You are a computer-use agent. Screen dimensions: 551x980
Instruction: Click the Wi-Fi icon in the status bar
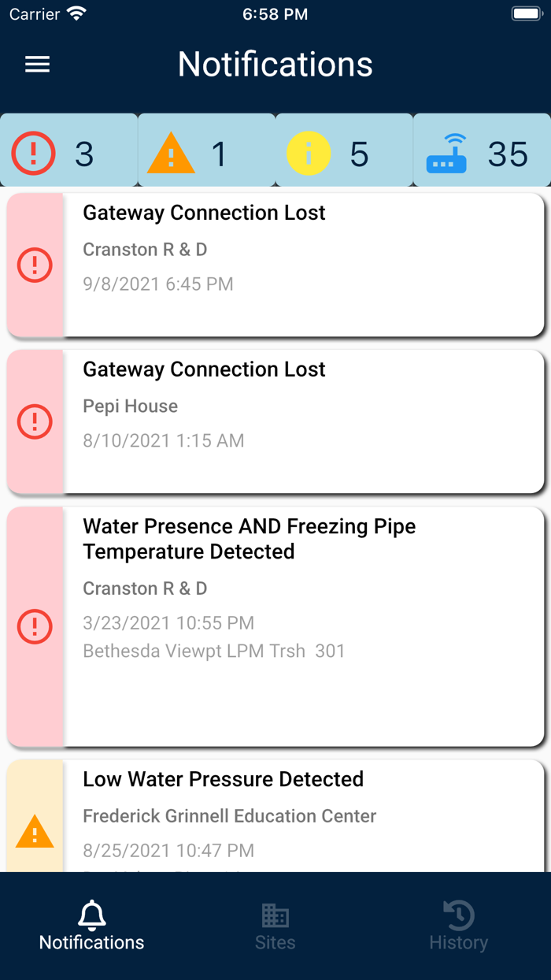(x=73, y=13)
